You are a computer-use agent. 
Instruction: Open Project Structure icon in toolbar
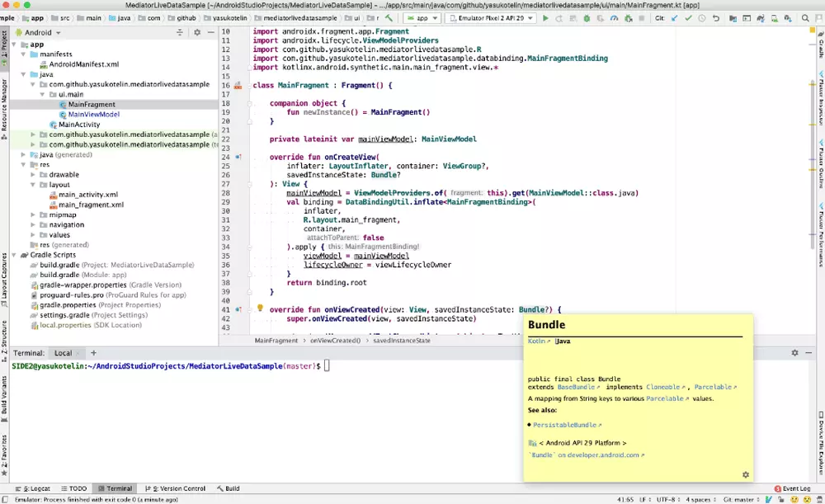click(733, 18)
